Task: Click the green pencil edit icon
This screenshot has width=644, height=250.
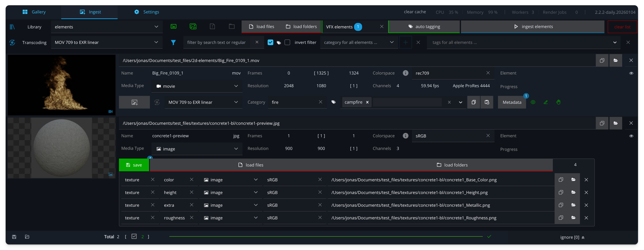Action: tap(545, 102)
